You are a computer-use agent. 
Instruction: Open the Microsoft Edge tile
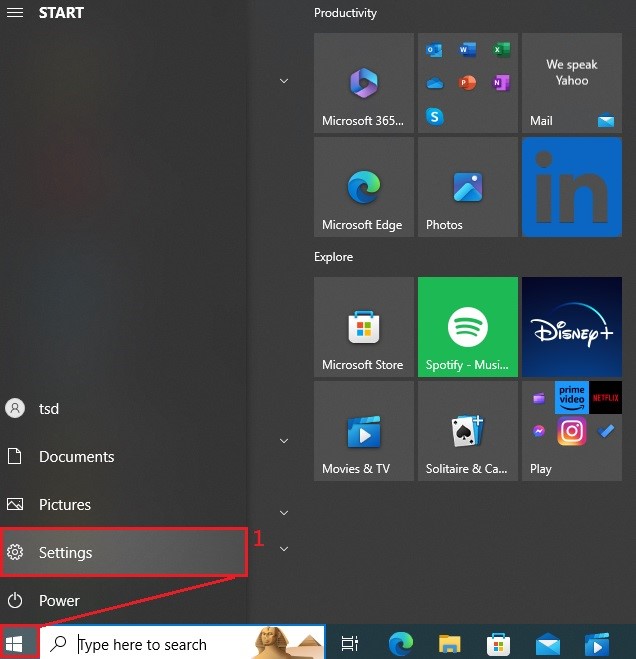coord(364,187)
